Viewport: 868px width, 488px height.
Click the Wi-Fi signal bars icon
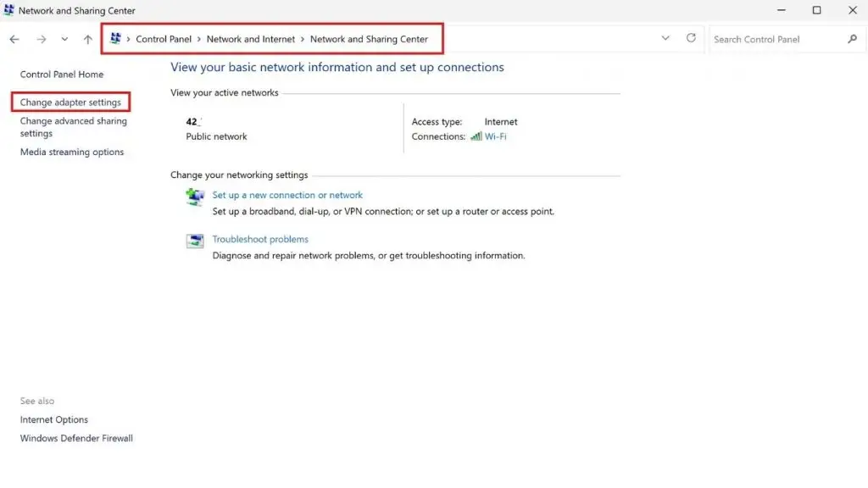(476, 136)
